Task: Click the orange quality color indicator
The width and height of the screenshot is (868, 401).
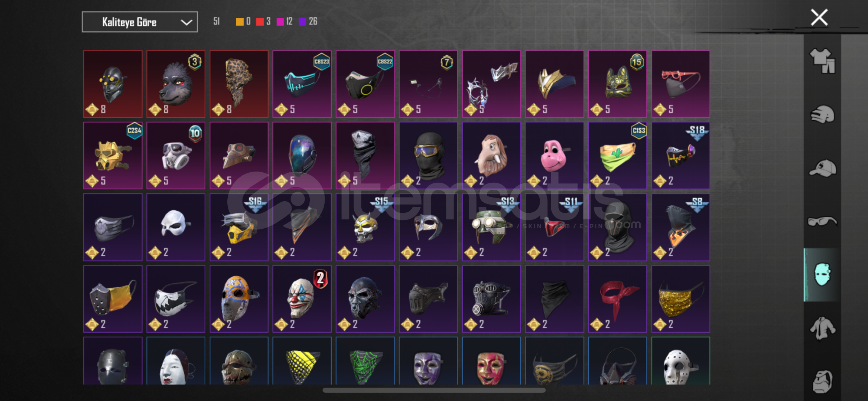Action: 240,22
